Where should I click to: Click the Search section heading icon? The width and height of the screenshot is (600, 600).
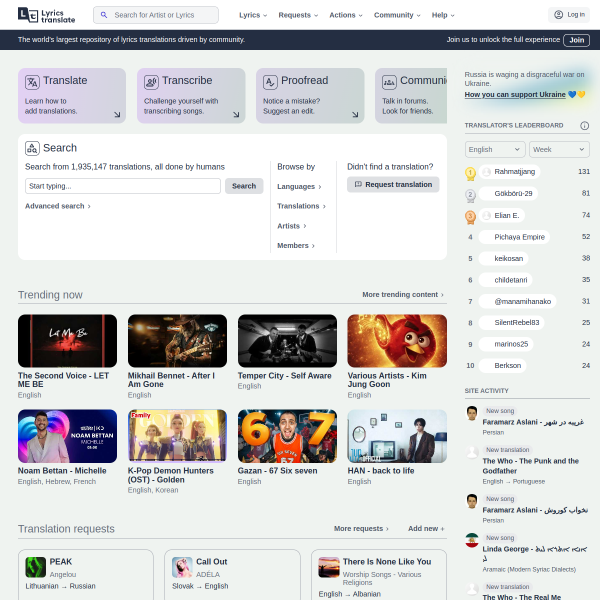[33, 148]
